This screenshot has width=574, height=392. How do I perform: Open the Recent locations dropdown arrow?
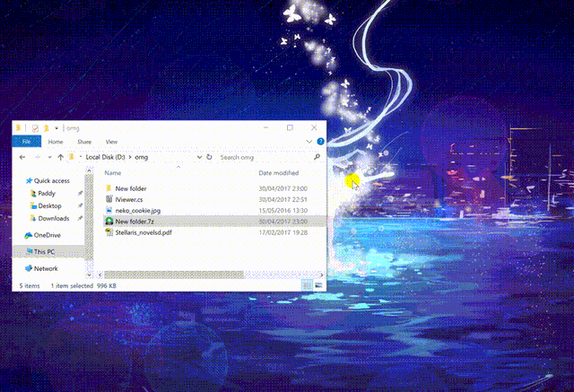(50, 157)
